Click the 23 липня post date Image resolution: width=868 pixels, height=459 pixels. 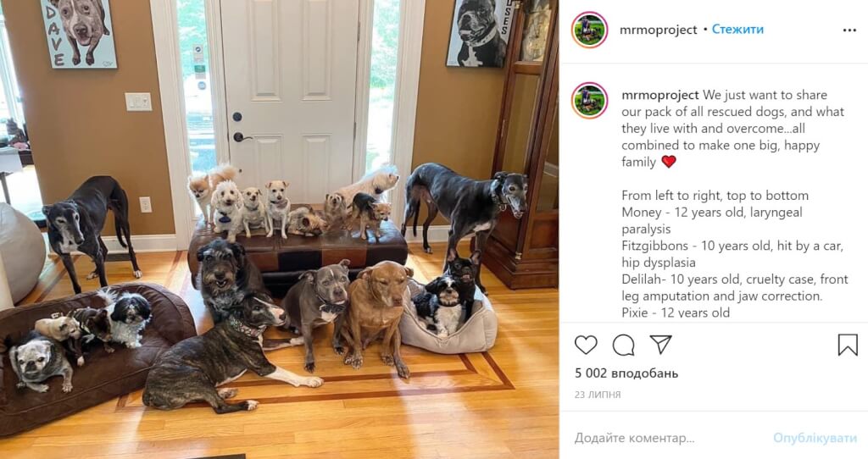pyautogui.click(x=598, y=395)
